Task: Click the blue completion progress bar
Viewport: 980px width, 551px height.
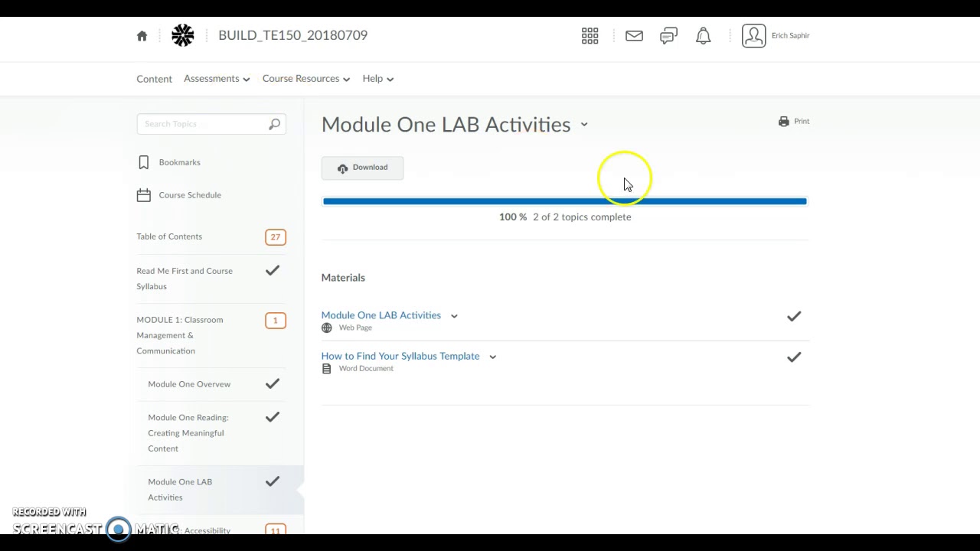Action: click(x=565, y=201)
